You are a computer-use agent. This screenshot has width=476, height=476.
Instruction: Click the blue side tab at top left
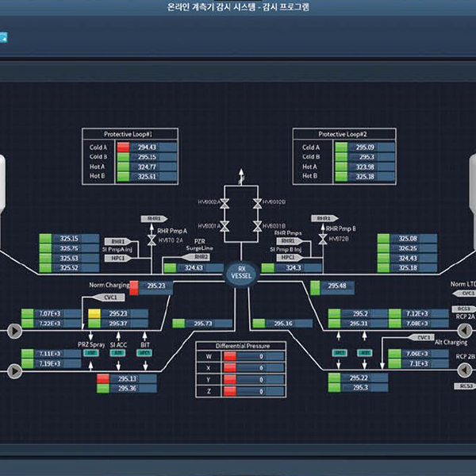tap(3, 36)
